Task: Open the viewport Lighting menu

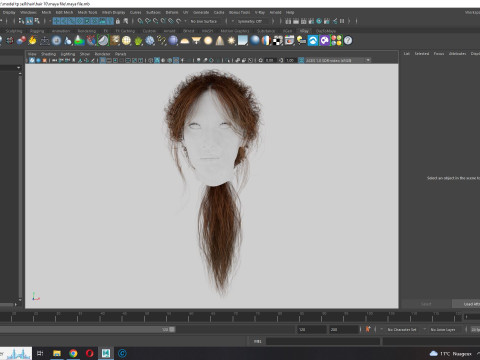Action: coord(68,54)
